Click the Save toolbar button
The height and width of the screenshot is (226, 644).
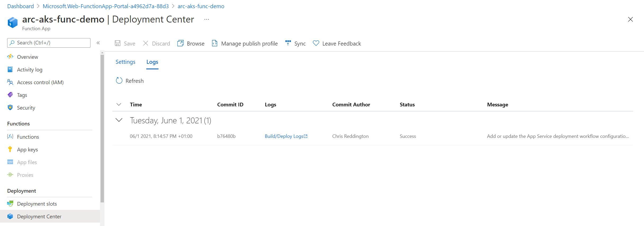pyautogui.click(x=125, y=43)
